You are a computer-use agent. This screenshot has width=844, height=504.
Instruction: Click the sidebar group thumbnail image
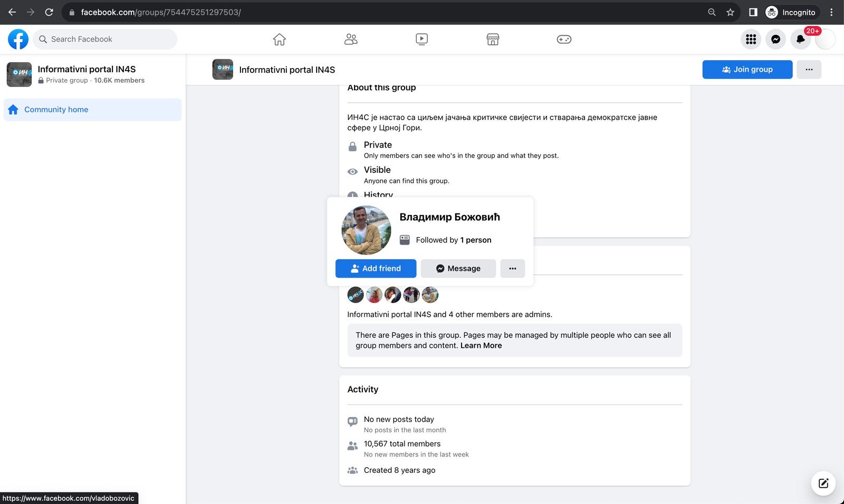click(19, 74)
